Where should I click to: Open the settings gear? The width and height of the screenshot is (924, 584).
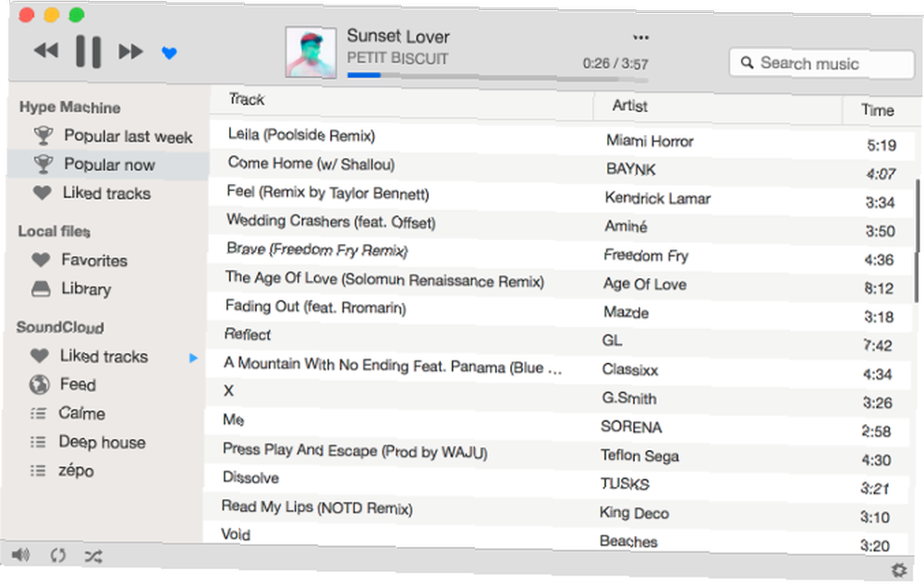click(899, 570)
